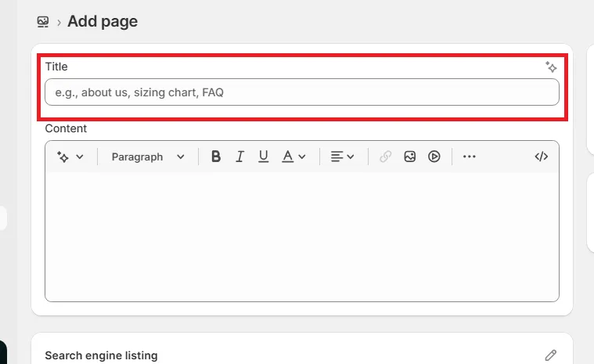Switch to HTML code view
594x364 pixels.
tap(541, 157)
